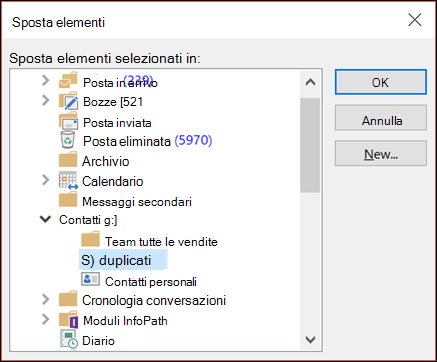
Task: Click the (5970) unread count
Action: 193,140
